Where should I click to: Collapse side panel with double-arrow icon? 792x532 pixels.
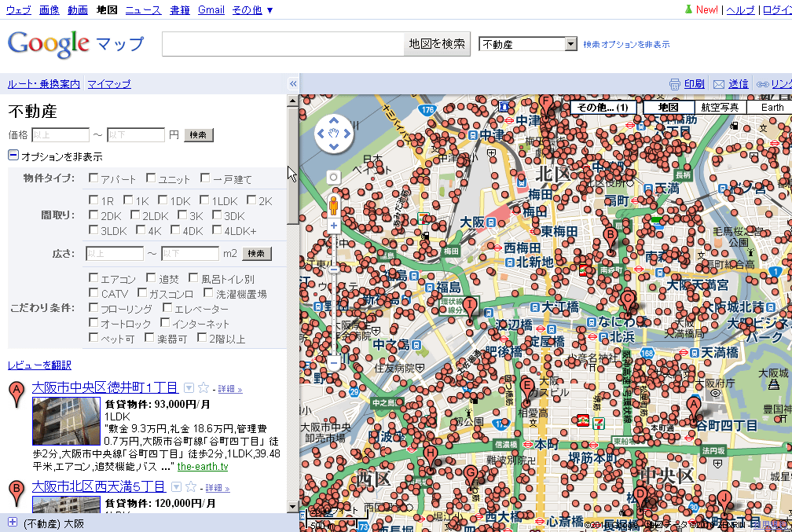[x=293, y=84]
